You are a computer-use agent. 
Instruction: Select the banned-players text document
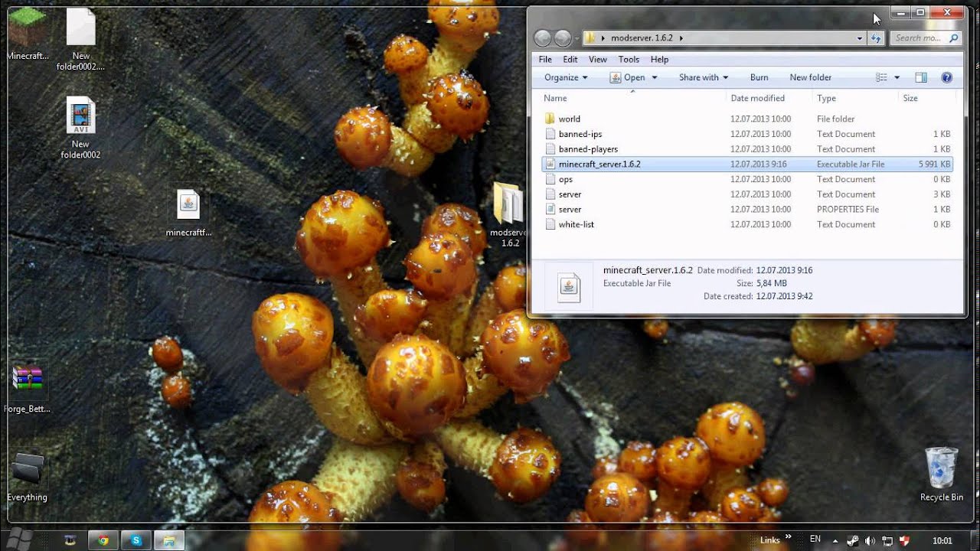pyautogui.click(x=747, y=149)
